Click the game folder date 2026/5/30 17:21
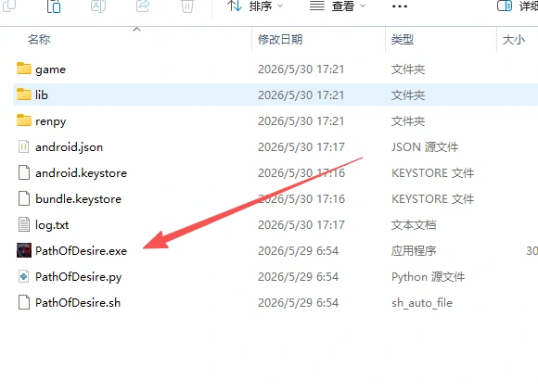The width and height of the screenshot is (538, 392). click(x=301, y=70)
